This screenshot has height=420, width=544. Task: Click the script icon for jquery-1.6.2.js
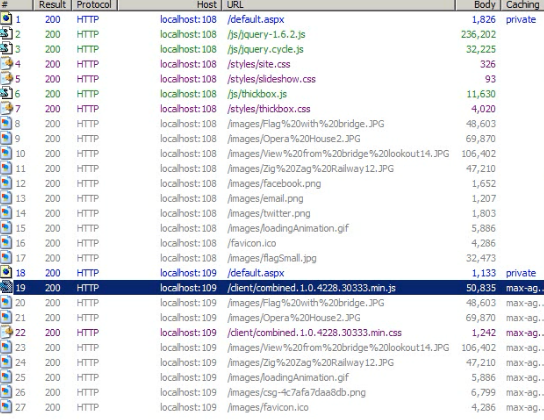tap(6, 34)
